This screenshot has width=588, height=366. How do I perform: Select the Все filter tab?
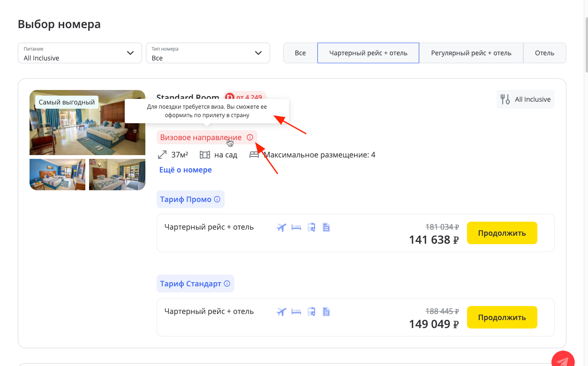(x=300, y=53)
